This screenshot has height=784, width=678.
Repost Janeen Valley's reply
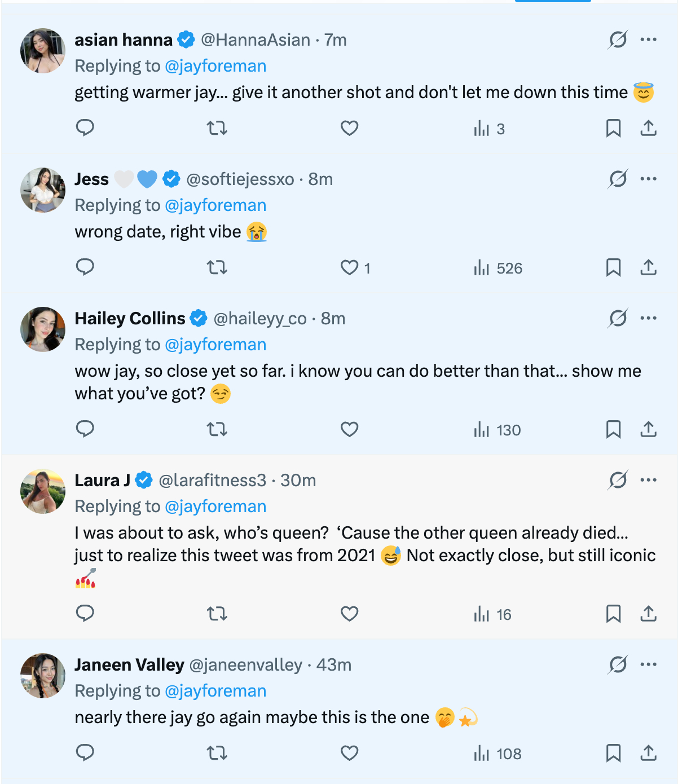pos(217,753)
